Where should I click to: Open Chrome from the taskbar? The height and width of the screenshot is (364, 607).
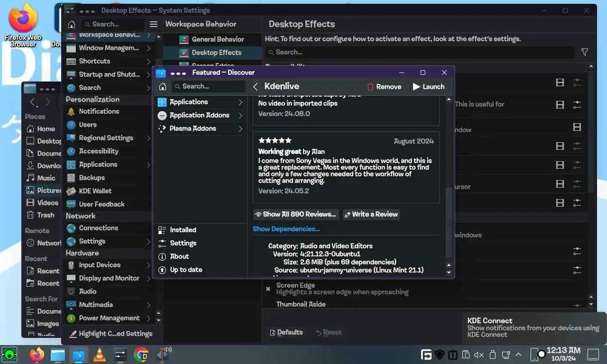tap(141, 355)
